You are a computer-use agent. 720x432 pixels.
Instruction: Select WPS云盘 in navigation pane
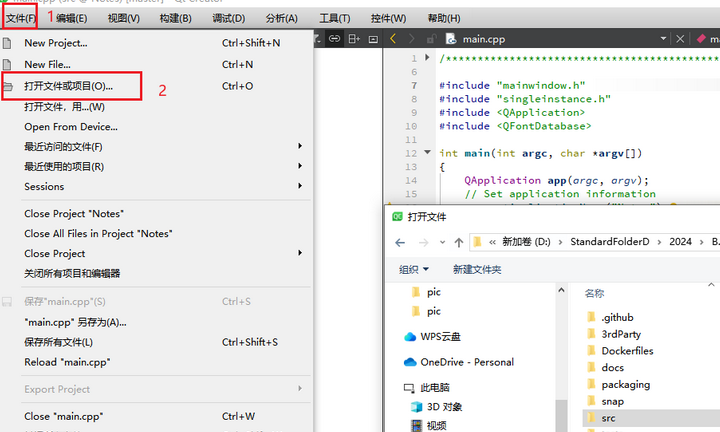432,337
